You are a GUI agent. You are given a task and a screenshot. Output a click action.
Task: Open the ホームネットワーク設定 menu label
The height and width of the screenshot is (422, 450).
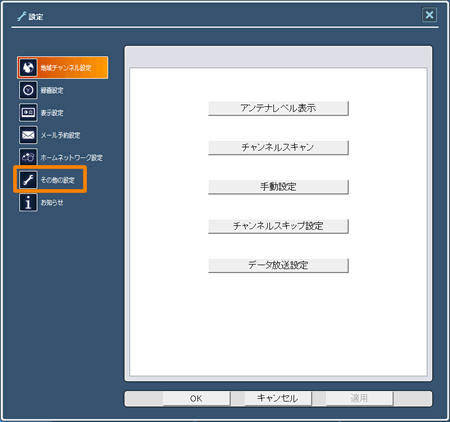[72, 158]
